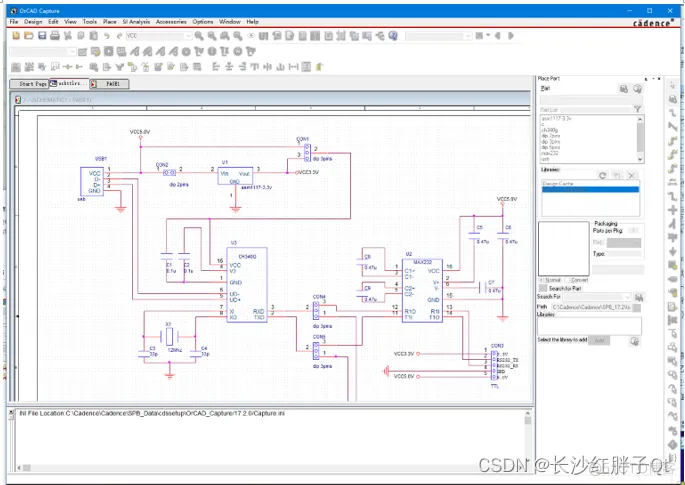This screenshot has height=485, width=685.
Task: Click the open folder toolbar icon
Action: click(x=29, y=36)
